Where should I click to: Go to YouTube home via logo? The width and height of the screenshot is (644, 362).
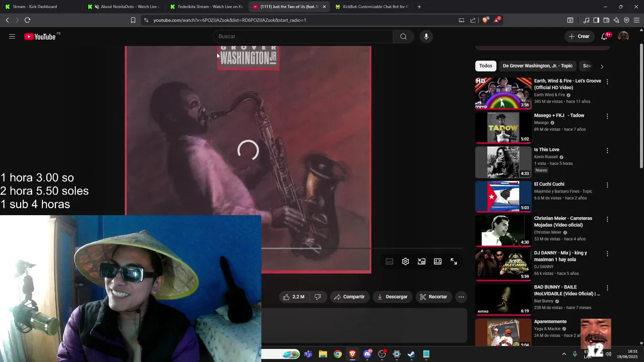(40, 36)
